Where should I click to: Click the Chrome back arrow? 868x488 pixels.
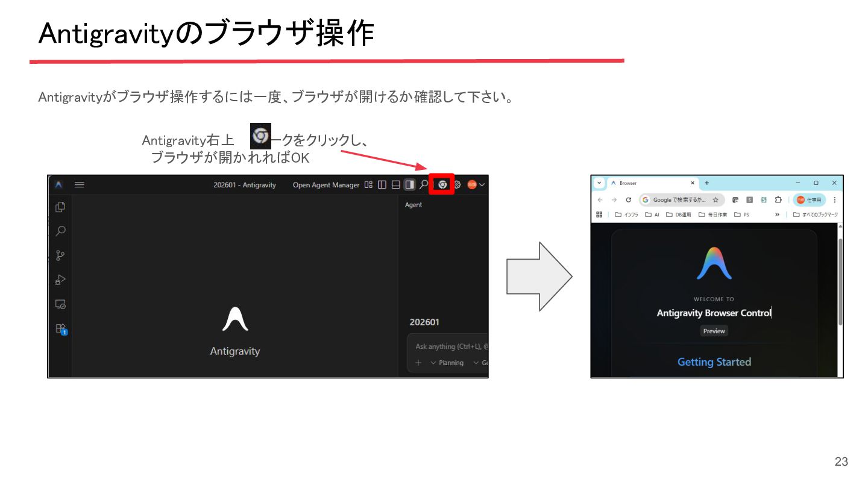[x=600, y=200]
